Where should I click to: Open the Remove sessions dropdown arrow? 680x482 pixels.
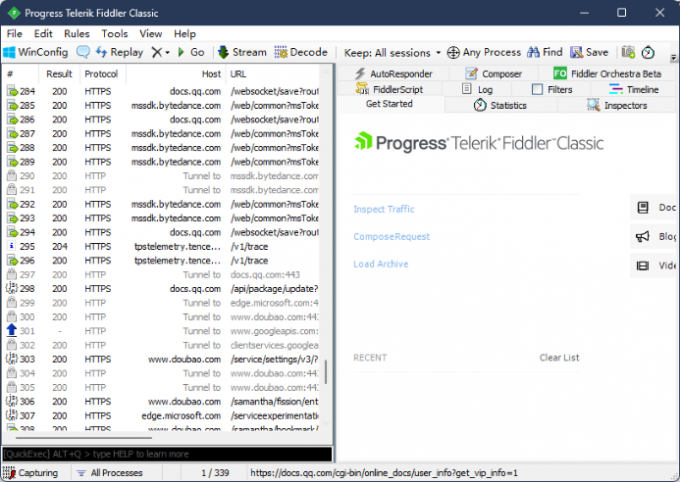(x=167, y=53)
